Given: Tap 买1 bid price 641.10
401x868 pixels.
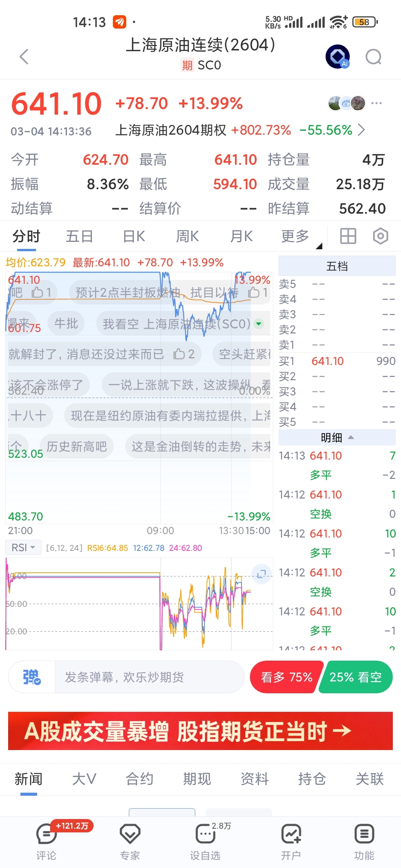Looking at the screenshot, I should click(x=327, y=361).
